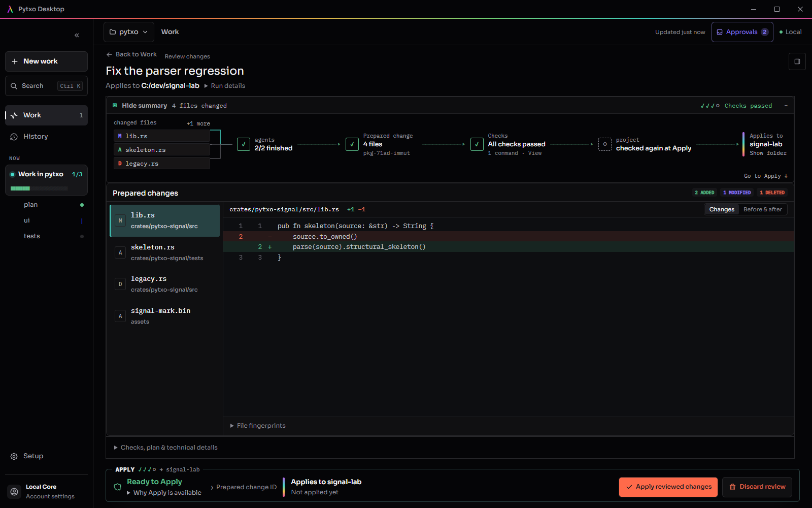Select skeleton.rs in Prepared changes list

165,252
